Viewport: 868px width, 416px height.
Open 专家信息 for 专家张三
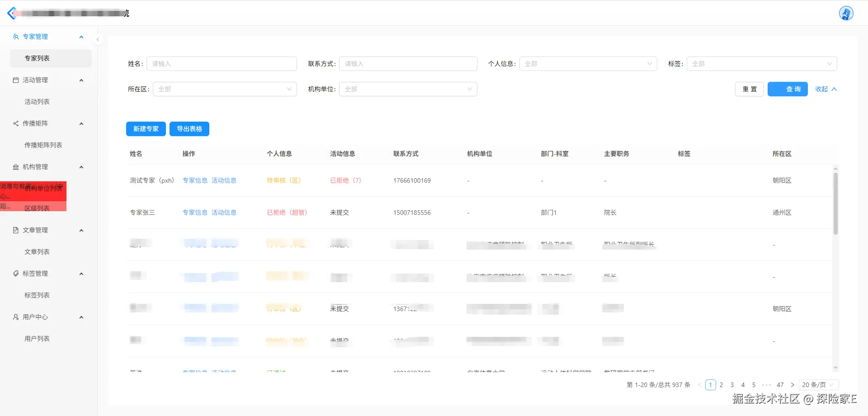tap(195, 213)
